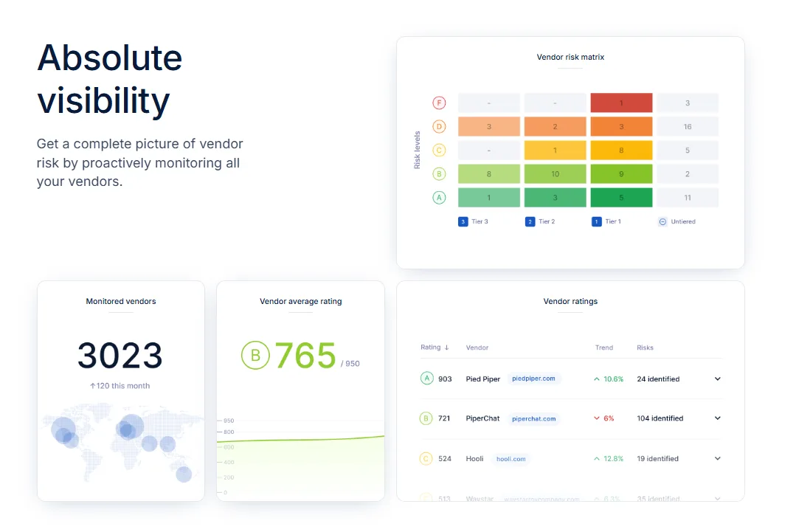
Task: Select the B risk level badge in matrix
Action: click(x=439, y=173)
